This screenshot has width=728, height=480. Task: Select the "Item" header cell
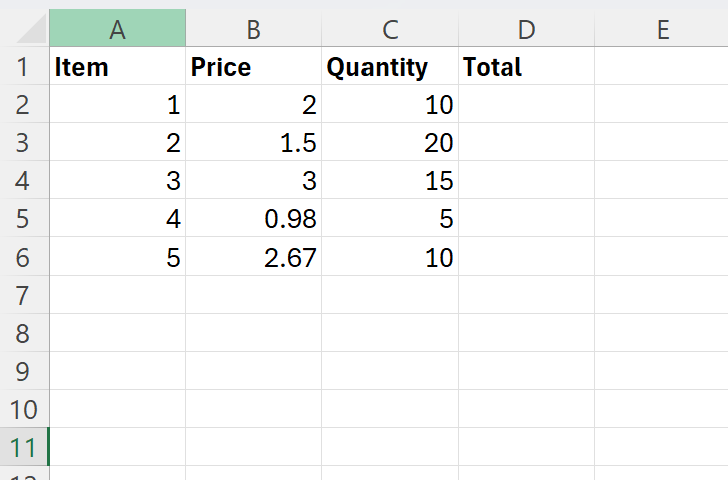117,67
